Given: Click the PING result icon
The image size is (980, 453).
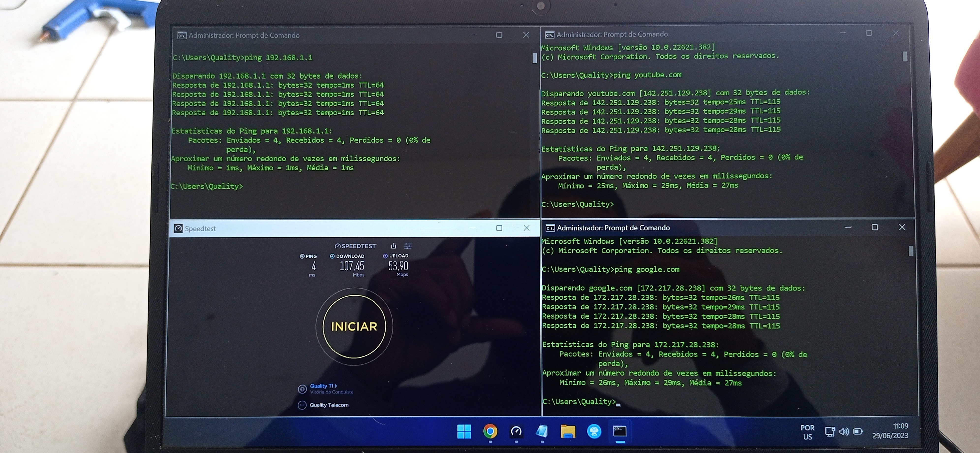Looking at the screenshot, I should [302, 256].
